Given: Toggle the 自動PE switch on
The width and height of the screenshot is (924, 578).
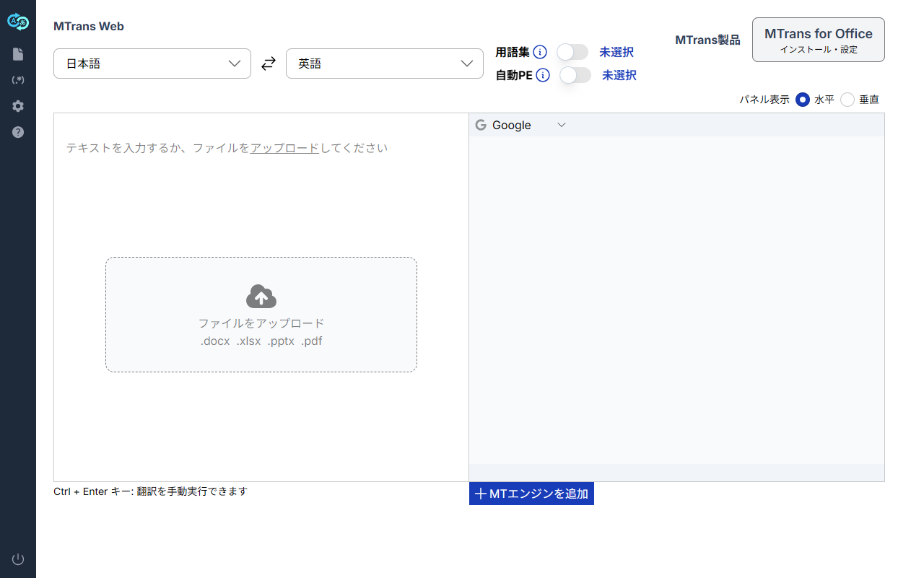Looking at the screenshot, I should coord(575,75).
